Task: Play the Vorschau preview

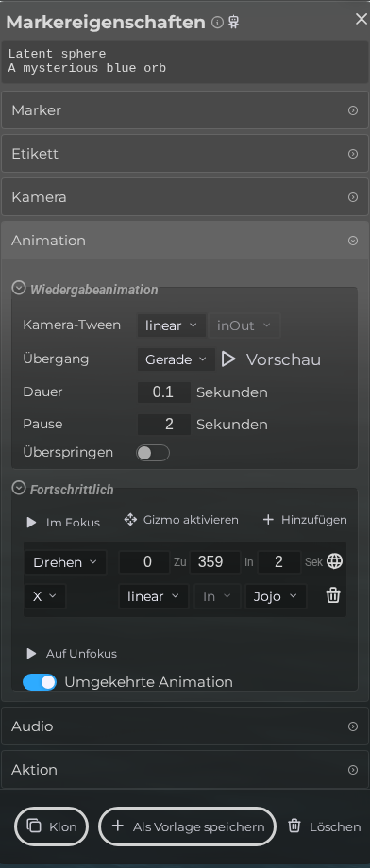Action: [272, 359]
